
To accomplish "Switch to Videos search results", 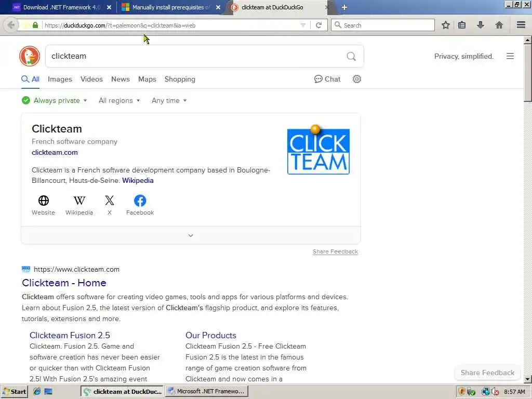I will [91, 79].
